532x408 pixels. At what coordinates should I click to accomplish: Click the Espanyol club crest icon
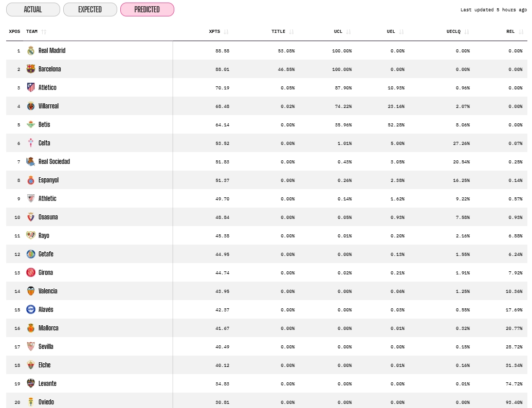coord(31,180)
